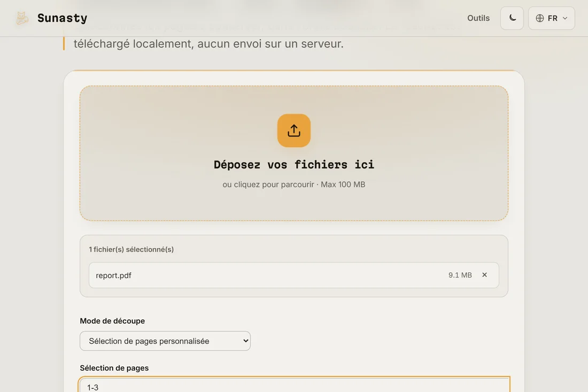Image resolution: width=588 pixels, height=392 pixels.
Task: Remove report.pdf with the X button
Action: coord(484,275)
